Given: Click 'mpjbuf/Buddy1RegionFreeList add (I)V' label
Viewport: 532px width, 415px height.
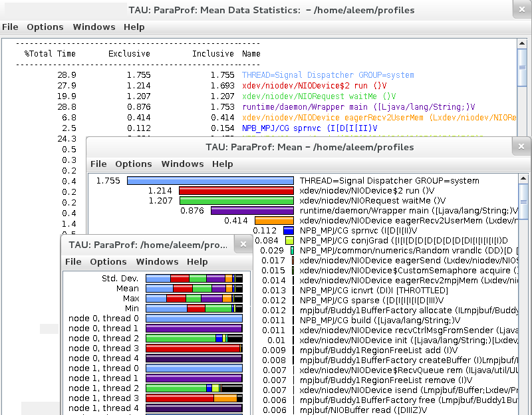Looking at the screenshot, I should pos(378,350).
